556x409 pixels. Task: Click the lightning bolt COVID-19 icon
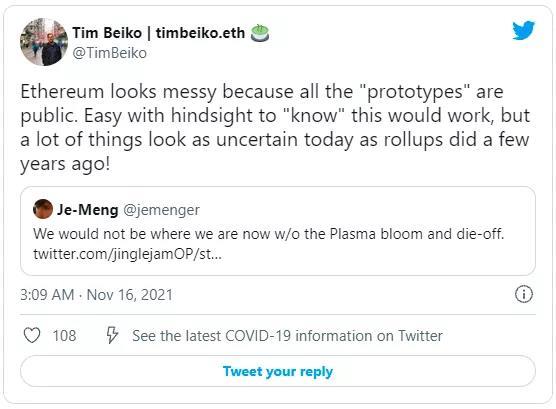(x=112, y=335)
